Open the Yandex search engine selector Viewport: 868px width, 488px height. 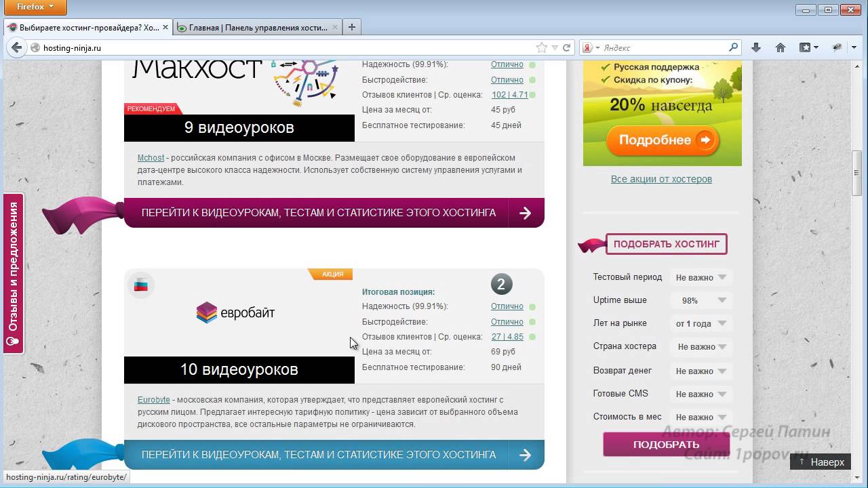[x=591, y=48]
